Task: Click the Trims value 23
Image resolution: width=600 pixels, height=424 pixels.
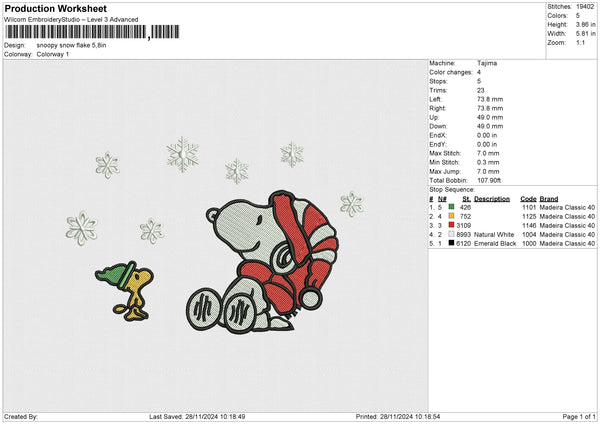Action: [481, 90]
